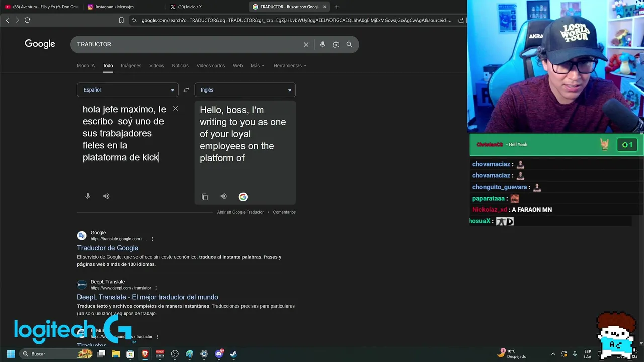Open the Traductor de Google result
The image size is (644, 362).
click(x=108, y=248)
